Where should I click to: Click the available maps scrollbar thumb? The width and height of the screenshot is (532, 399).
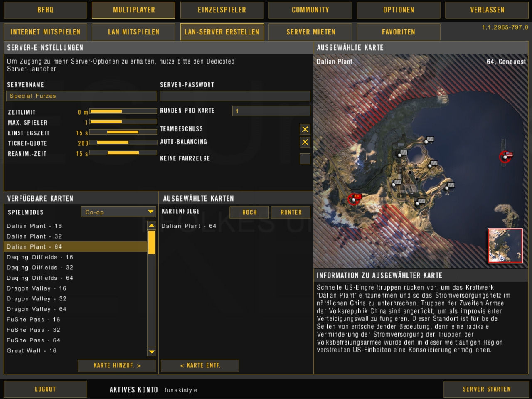pyautogui.click(x=152, y=242)
